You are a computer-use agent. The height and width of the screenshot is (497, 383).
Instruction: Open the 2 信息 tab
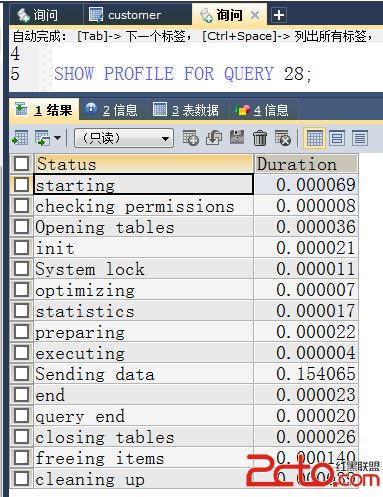113,110
